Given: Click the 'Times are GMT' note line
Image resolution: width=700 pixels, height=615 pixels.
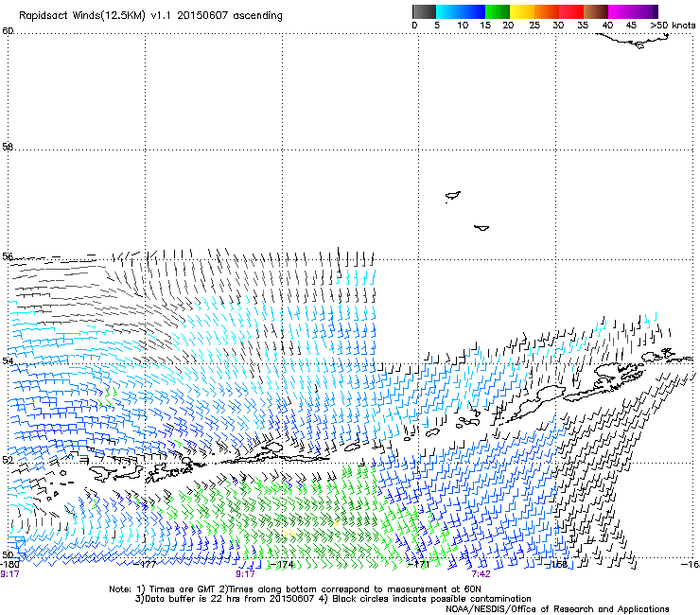Looking at the screenshot, I should pyautogui.click(x=295, y=589).
